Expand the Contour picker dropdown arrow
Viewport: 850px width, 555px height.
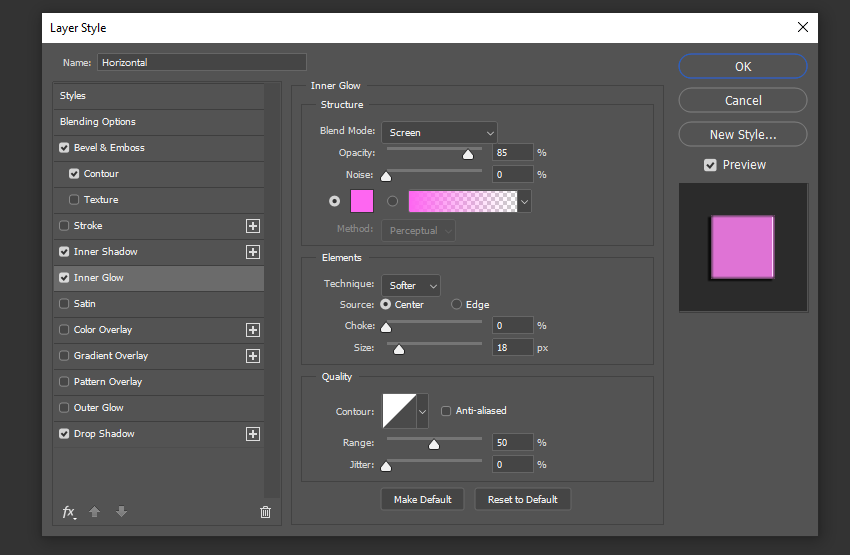click(422, 411)
